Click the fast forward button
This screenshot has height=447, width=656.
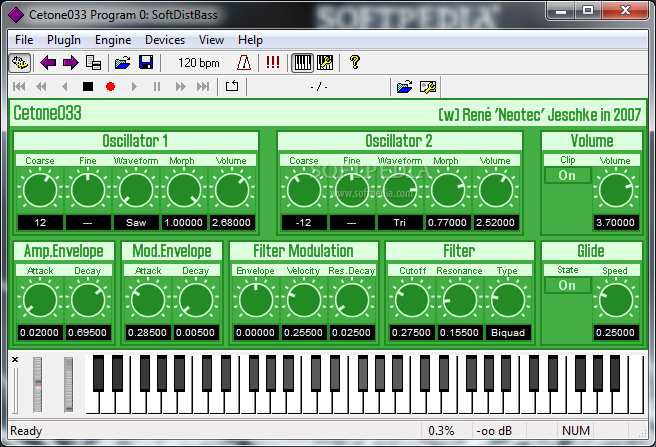tap(180, 87)
